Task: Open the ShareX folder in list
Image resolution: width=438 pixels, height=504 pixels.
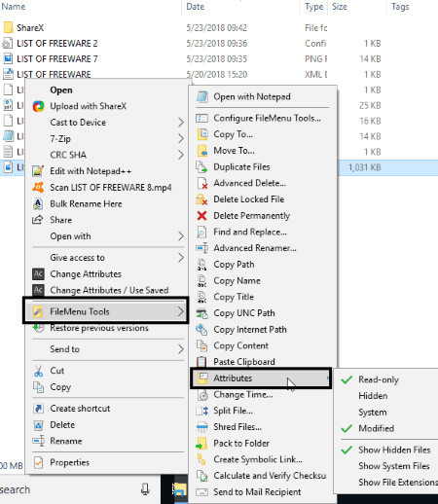Action: click(30, 28)
